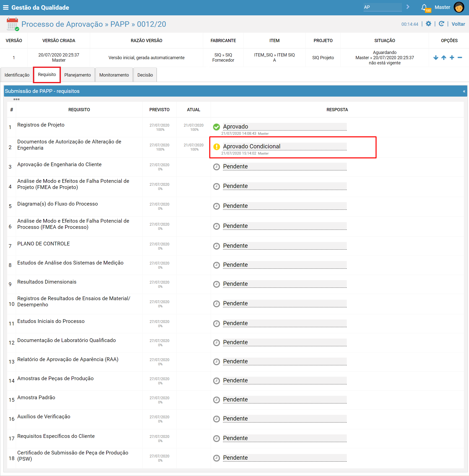Viewport: 469px width, 476px height.
Task: Click clock icon for PSW certificate row
Action: point(217,458)
